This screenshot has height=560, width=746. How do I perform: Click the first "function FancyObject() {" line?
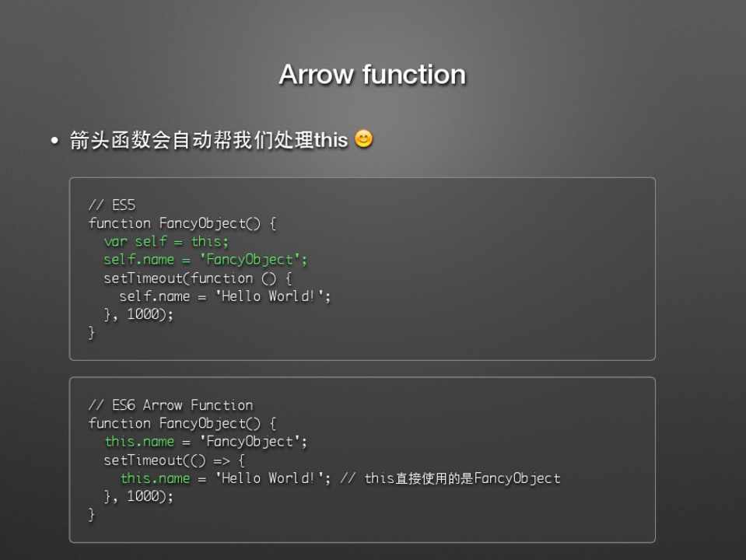click(182, 224)
